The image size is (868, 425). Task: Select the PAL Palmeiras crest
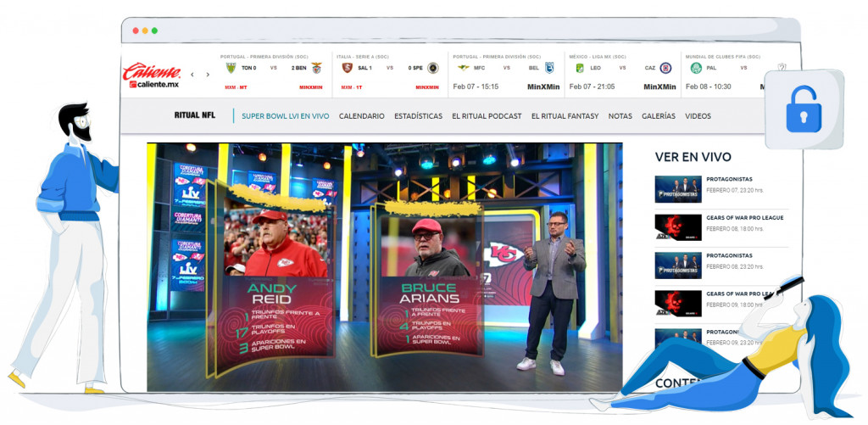[x=696, y=68]
